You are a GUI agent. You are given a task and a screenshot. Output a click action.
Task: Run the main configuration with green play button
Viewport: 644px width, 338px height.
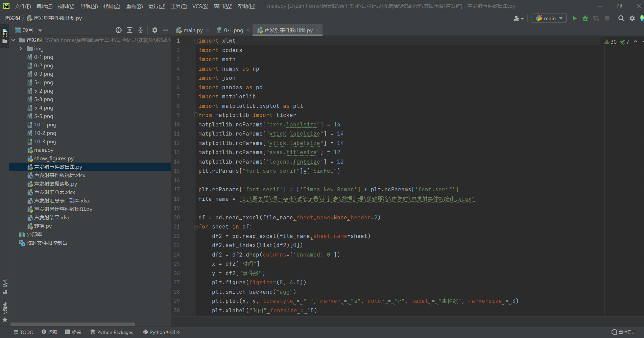click(574, 18)
